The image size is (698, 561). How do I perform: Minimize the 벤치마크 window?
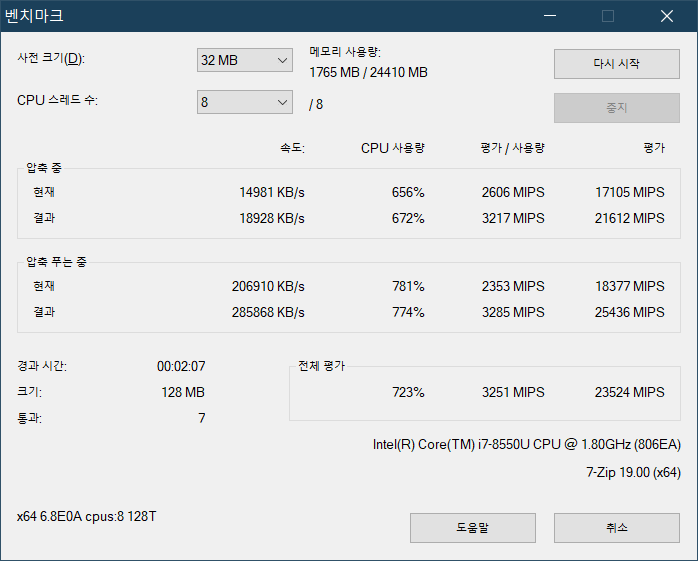point(550,16)
